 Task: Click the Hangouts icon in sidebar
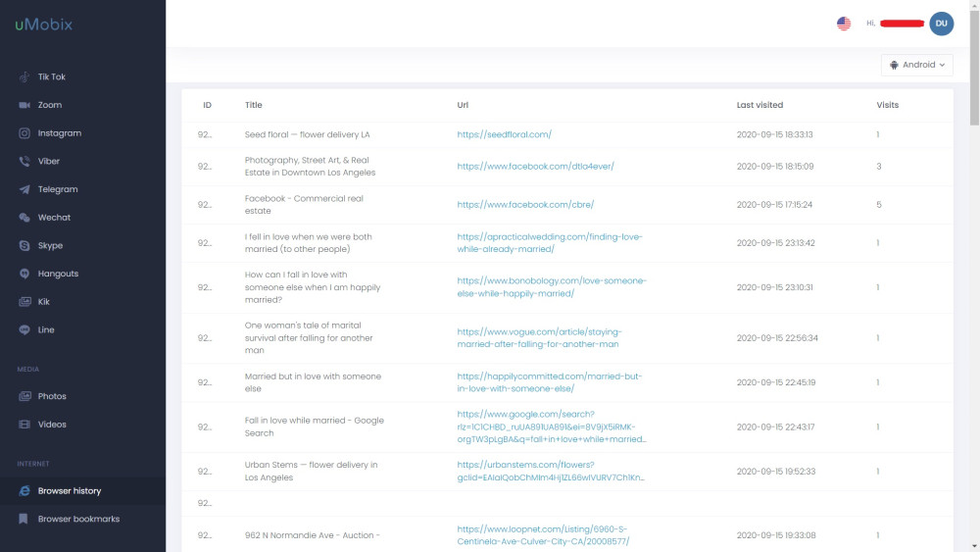[24, 274]
